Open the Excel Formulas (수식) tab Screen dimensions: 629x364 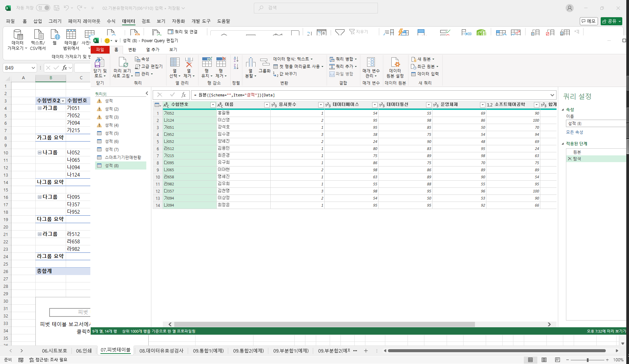tap(111, 21)
